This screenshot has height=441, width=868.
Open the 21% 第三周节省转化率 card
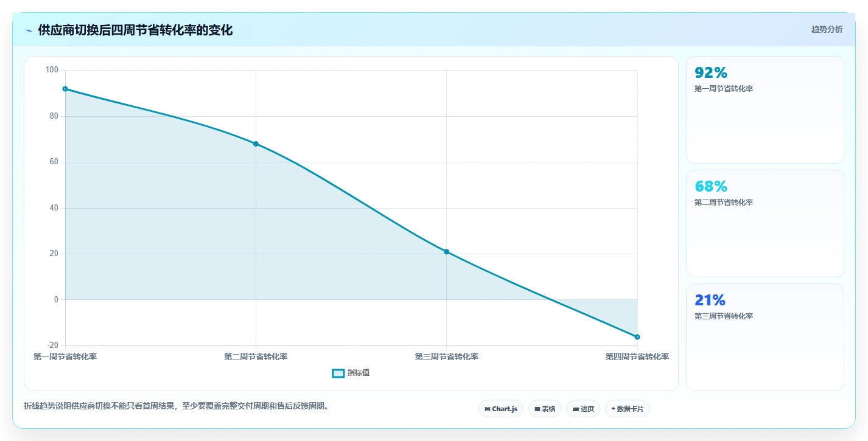tap(765, 337)
